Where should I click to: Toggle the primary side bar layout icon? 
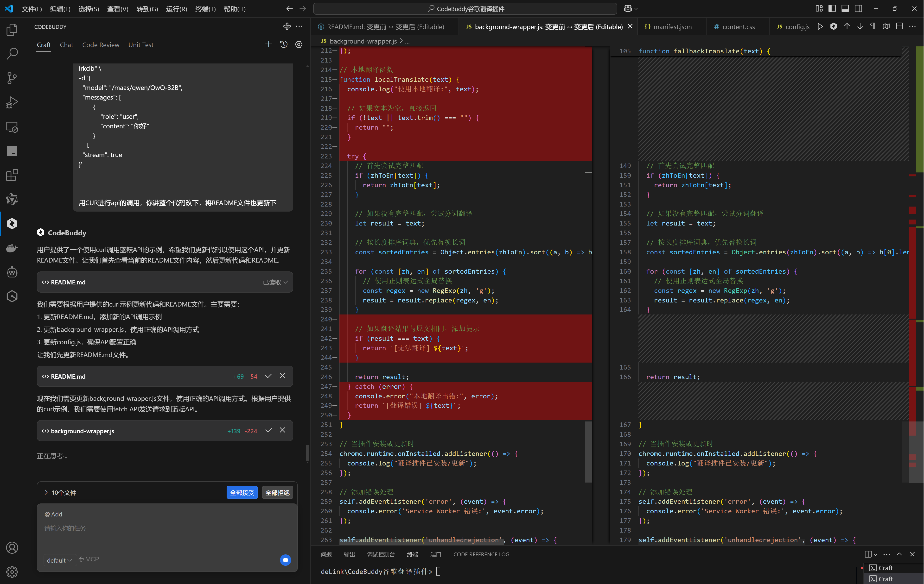point(832,8)
